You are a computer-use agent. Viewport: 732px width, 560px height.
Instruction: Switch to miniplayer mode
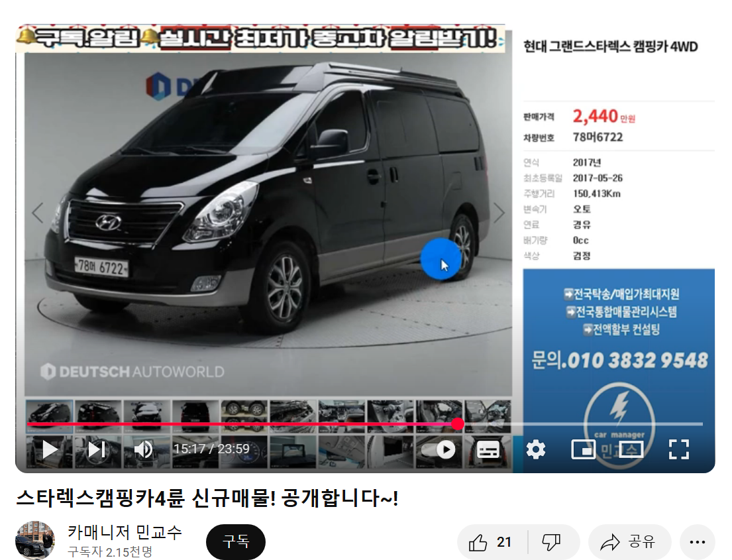tap(583, 450)
